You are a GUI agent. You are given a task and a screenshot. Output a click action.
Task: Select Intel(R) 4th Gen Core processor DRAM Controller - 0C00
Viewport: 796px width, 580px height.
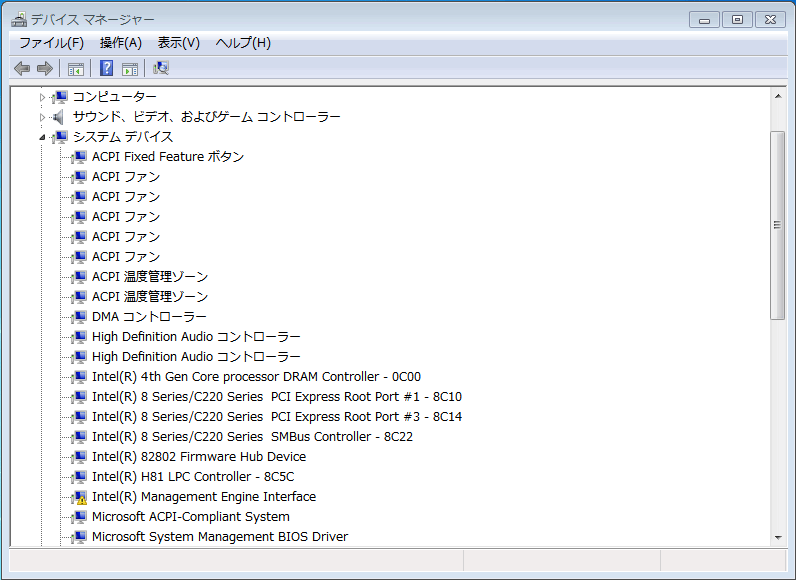tap(256, 377)
